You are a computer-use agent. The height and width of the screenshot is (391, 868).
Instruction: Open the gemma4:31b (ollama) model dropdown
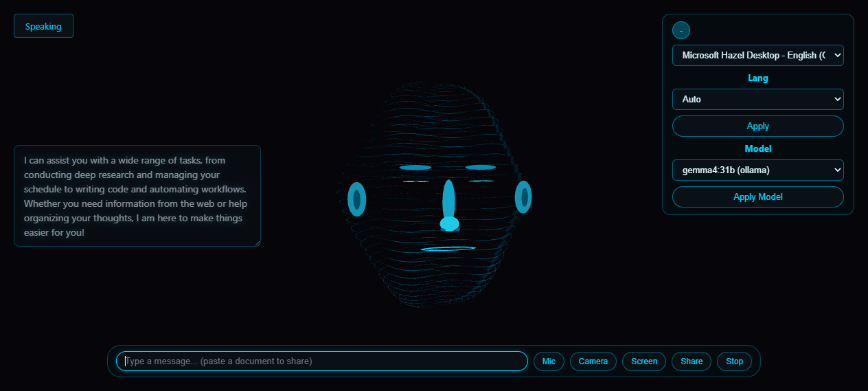point(757,170)
